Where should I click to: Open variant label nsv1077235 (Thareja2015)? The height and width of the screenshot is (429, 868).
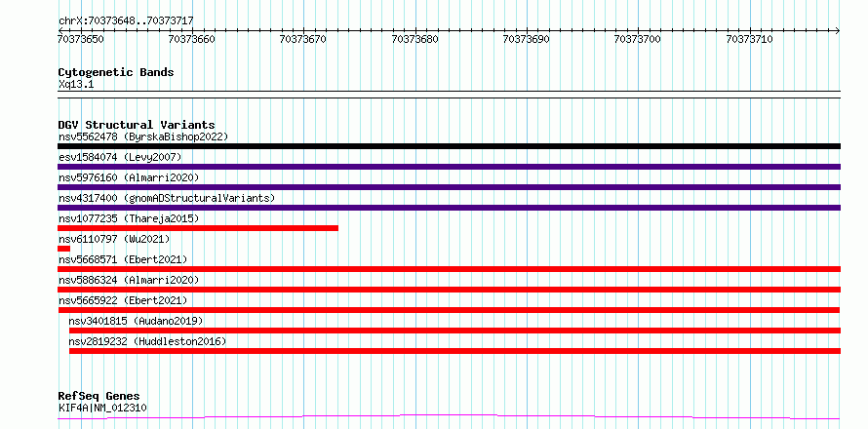(129, 218)
